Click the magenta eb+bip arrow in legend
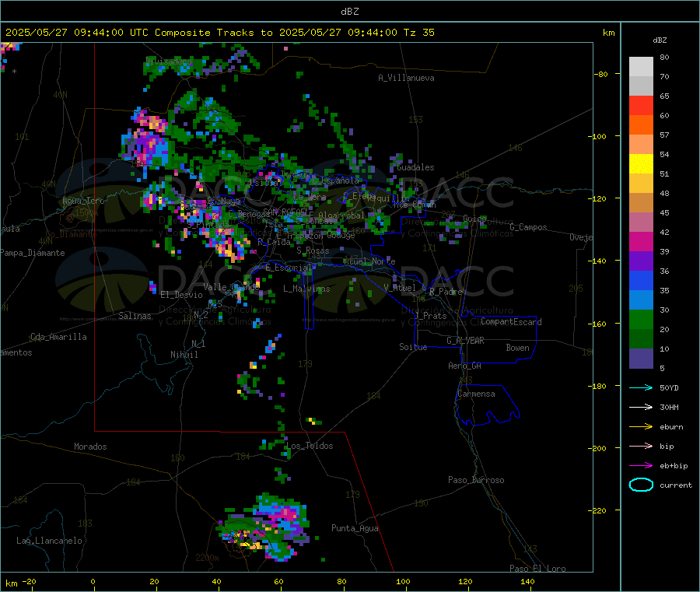Screen dimensions: 700x592 coord(641,466)
